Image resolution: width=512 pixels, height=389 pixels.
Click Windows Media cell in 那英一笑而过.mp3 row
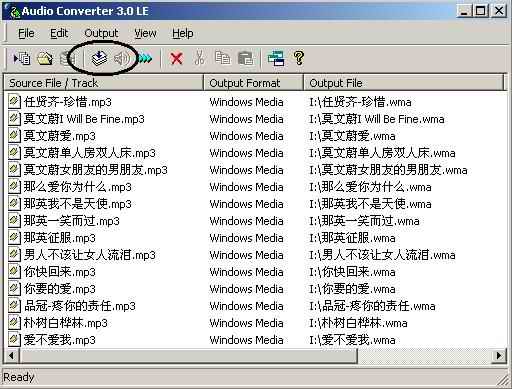point(247,221)
